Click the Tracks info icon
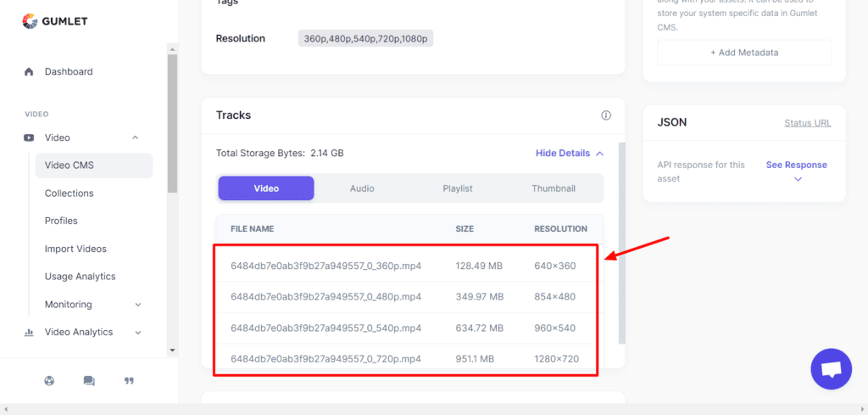Viewport: 868px width, 415px height. tap(606, 115)
